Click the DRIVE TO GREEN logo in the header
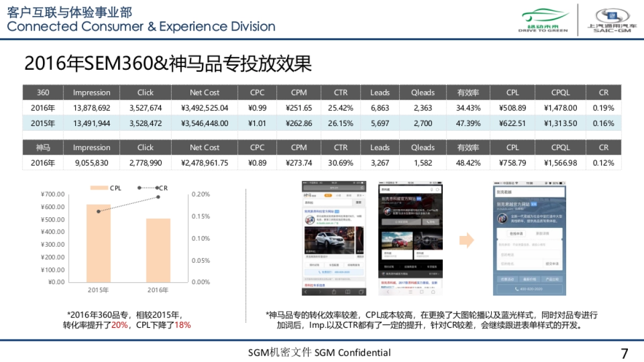Screen dimensions: 644x362 coord(544,16)
